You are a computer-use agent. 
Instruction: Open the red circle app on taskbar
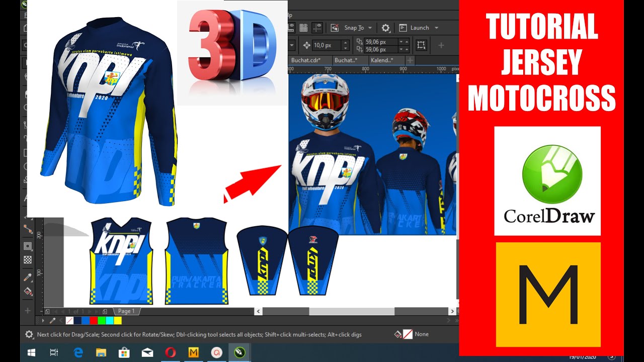tap(217, 353)
